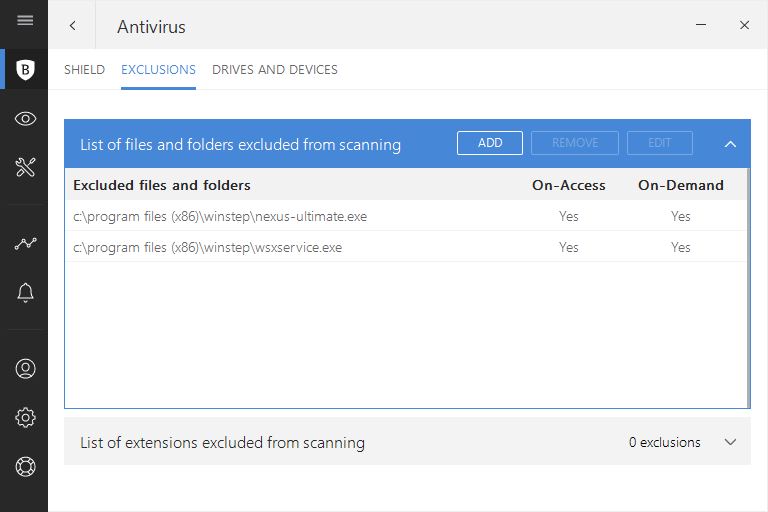Open the Support lifebuoy icon

(26, 466)
